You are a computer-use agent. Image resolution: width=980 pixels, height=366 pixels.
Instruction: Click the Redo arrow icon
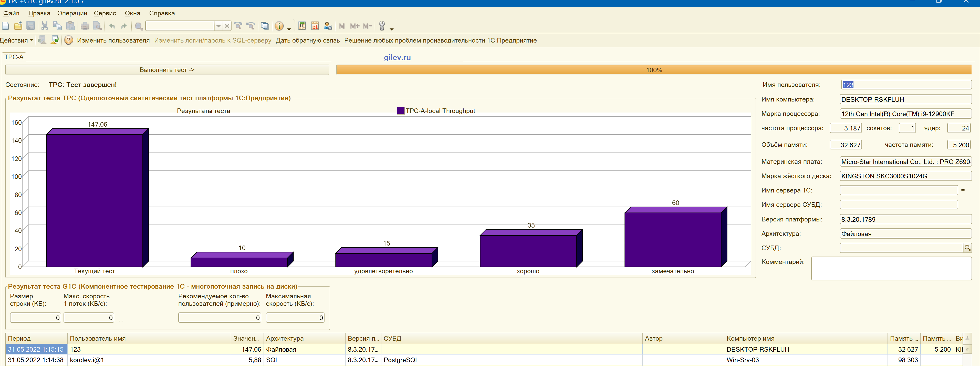(124, 26)
